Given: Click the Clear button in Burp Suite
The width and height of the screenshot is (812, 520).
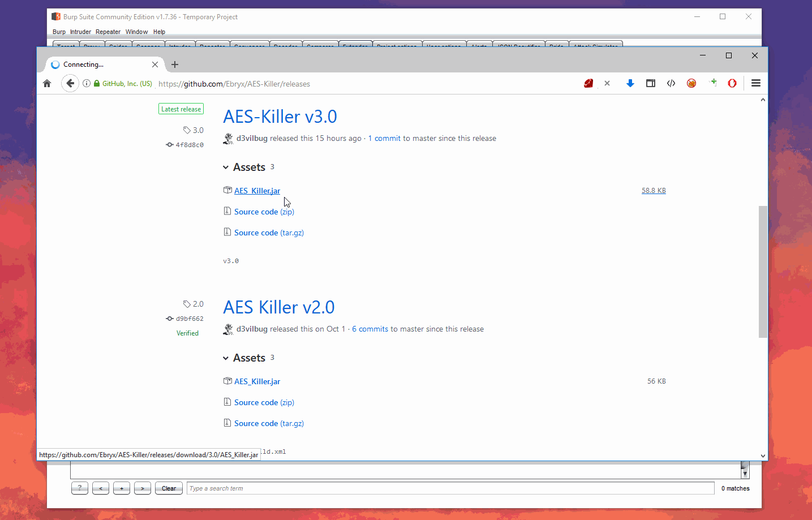Looking at the screenshot, I should pyautogui.click(x=169, y=488).
